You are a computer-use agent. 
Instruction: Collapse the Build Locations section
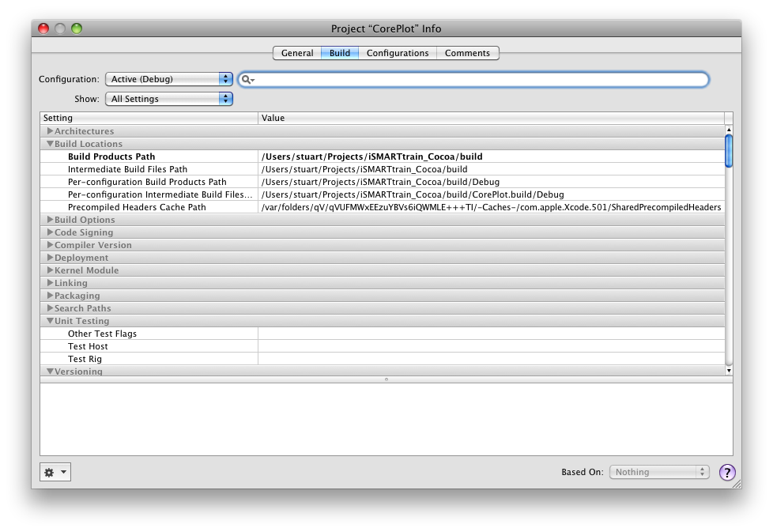click(48, 143)
